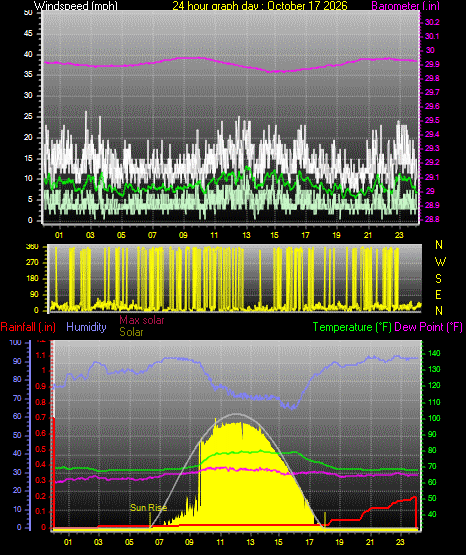Select hour "11" under the temperature graph
The width and height of the screenshot is (466, 555).
click(x=220, y=542)
